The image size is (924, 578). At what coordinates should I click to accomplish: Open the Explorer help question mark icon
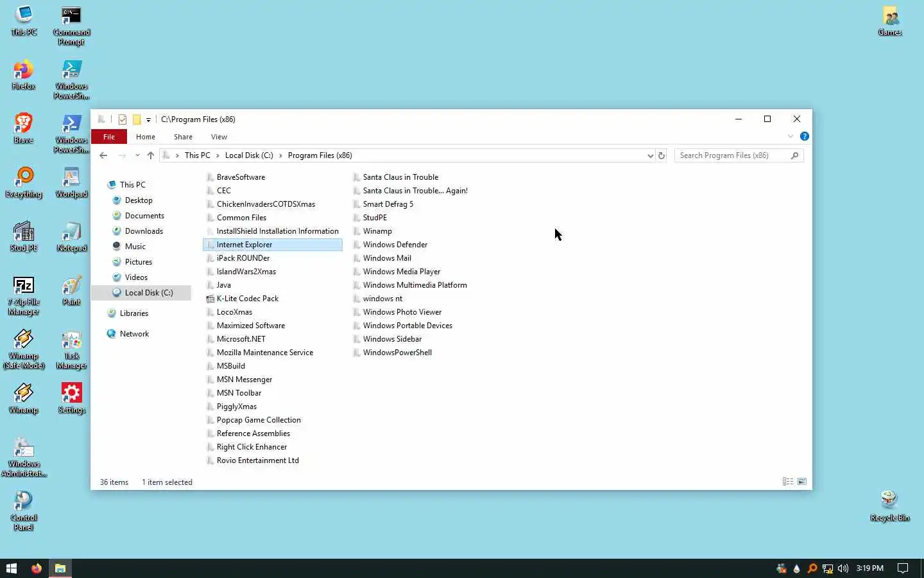click(x=804, y=136)
